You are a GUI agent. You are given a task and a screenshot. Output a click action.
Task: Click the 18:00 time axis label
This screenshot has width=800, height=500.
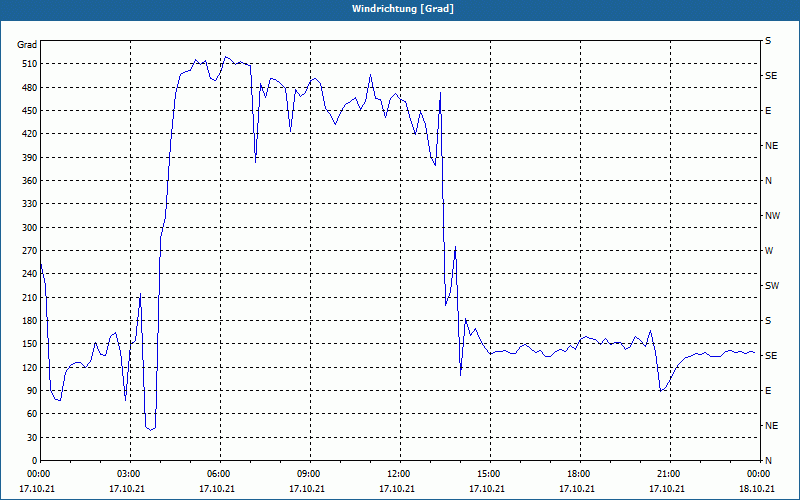tap(578, 474)
